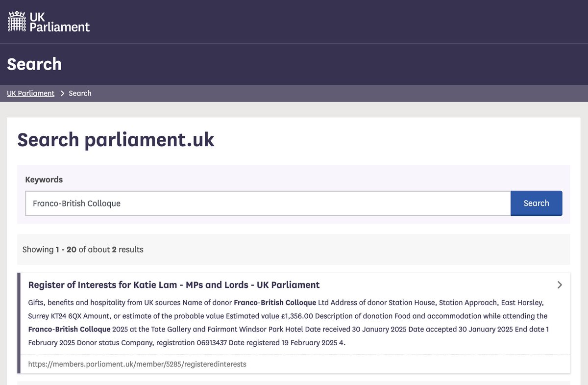Image resolution: width=588 pixels, height=385 pixels.
Task: Click the 'Search parliament.uk' heading
Action: pos(116,140)
